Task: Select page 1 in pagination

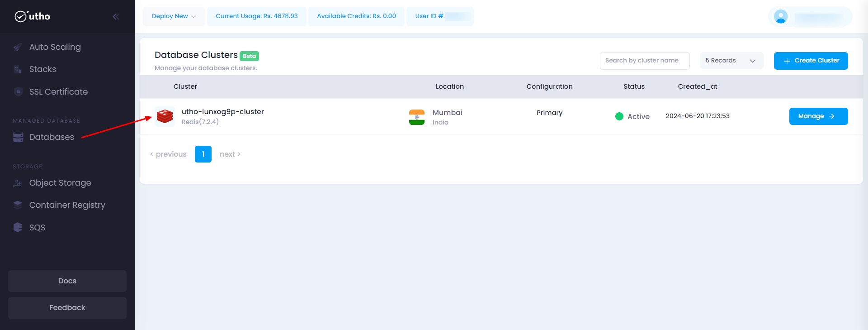Action: 203,154
